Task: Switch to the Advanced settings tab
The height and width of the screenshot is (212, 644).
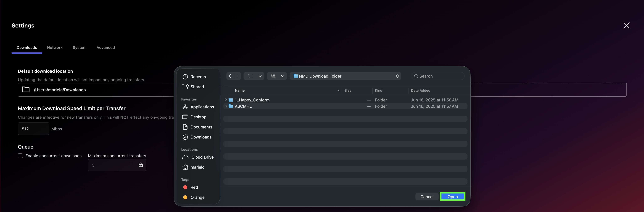Action: [x=106, y=48]
